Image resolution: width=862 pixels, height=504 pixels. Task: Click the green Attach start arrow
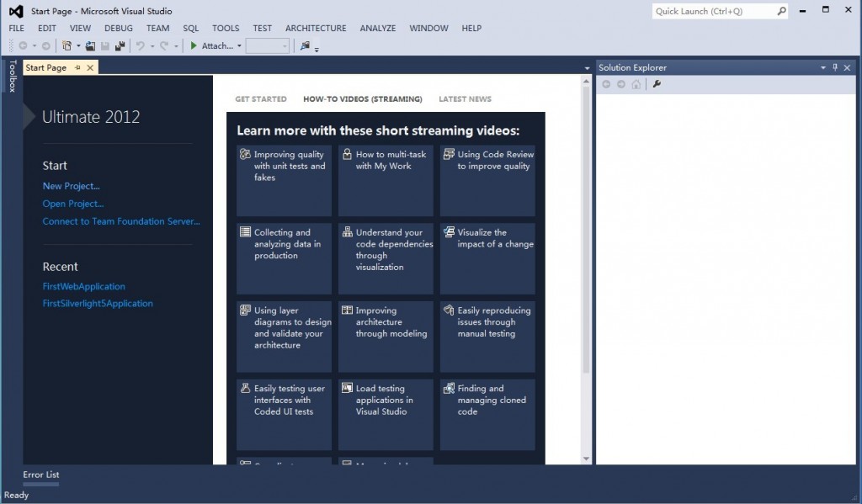(194, 46)
